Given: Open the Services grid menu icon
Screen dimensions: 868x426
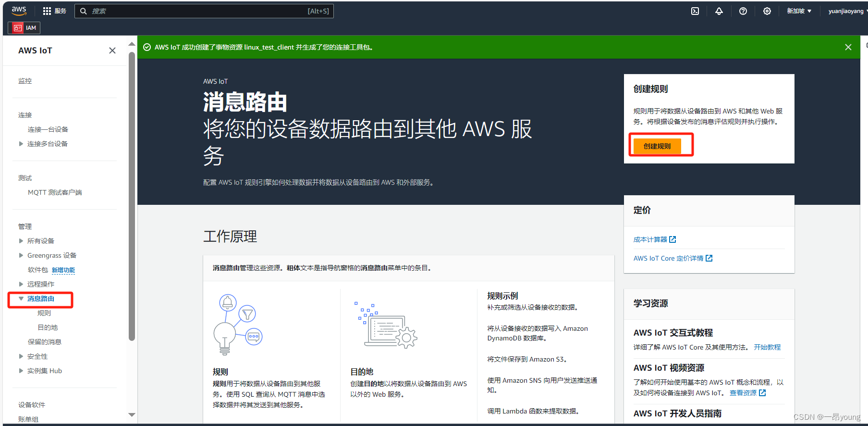Looking at the screenshot, I should [x=47, y=11].
